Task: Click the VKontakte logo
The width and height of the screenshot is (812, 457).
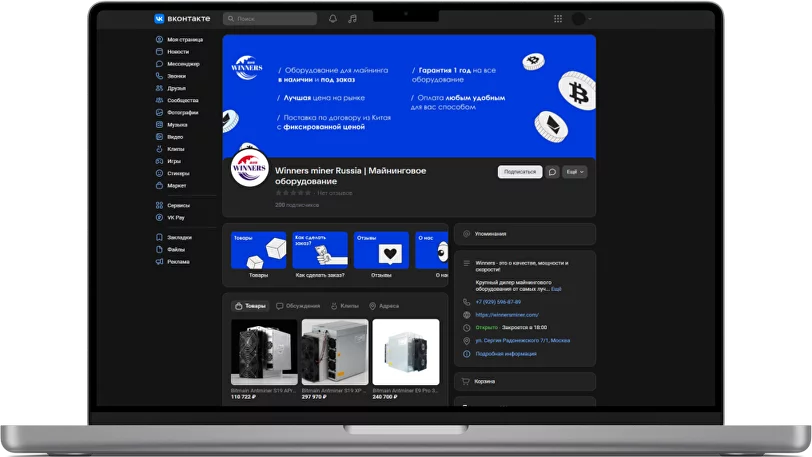Action: [182, 19]
